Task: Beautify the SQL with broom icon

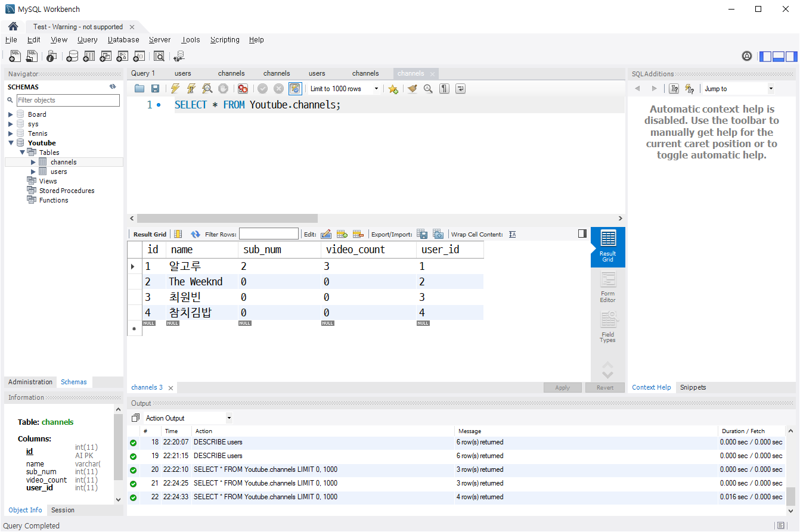Action: [412, 89]
